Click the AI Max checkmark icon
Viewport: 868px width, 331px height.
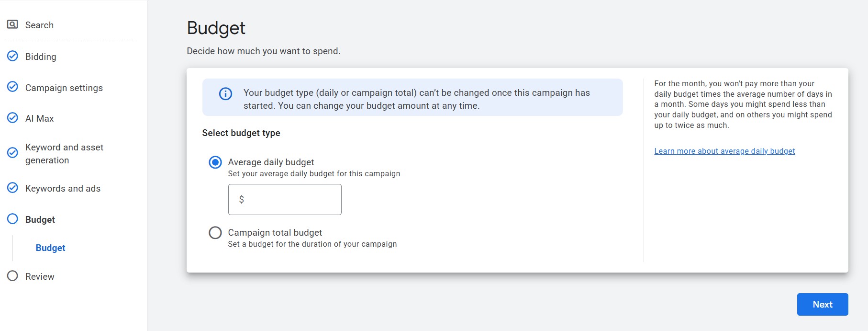click(12, 118)
